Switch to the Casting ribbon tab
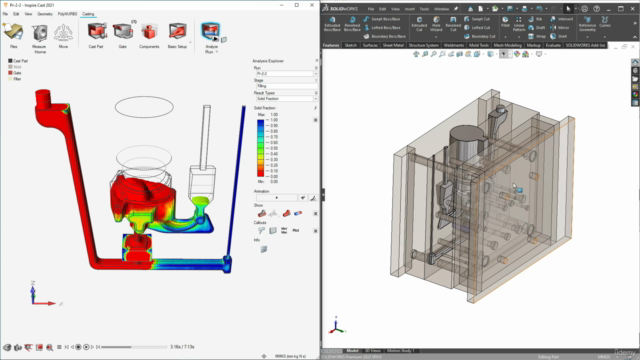Viewport: 640px width, 360px height. pyautogui.click(x=88, y=14)
